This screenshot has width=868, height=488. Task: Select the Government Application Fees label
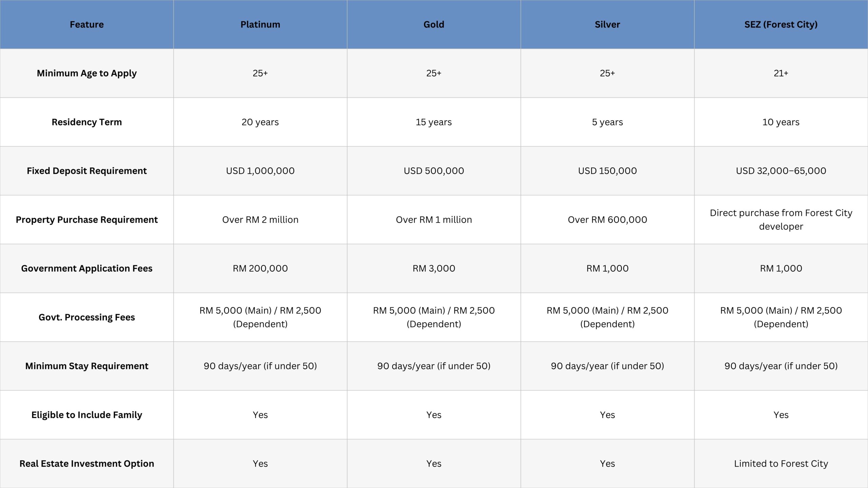[x=87, y=268]
